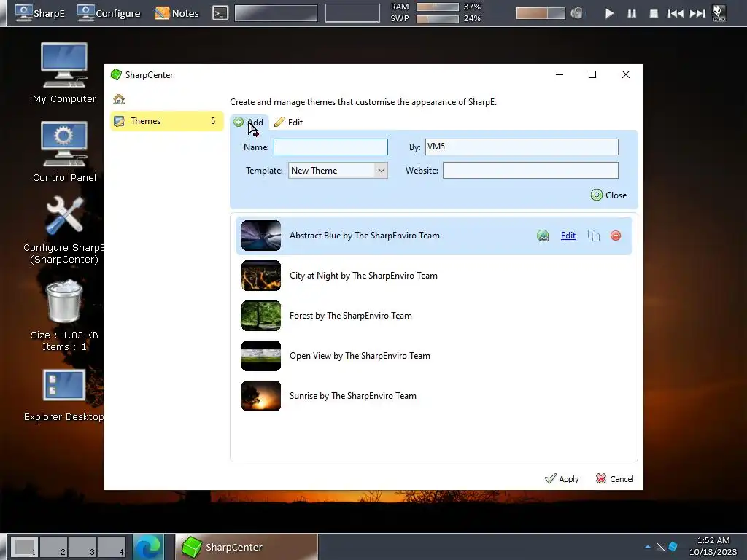This screenshot has width=747, height=560.
Task: Delete the Abstract Blue theme
Action: click(616, 236)
